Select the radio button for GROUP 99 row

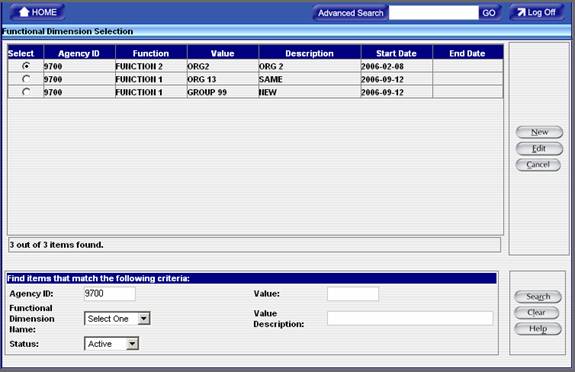coord(26,92)
